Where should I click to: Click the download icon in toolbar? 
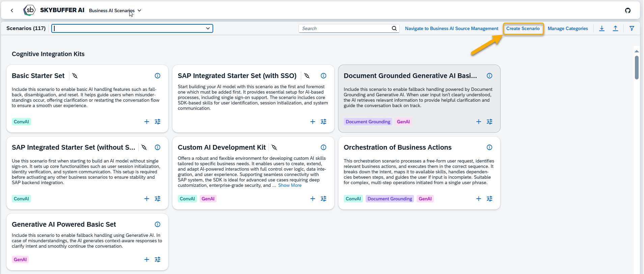tap(602, 28)
